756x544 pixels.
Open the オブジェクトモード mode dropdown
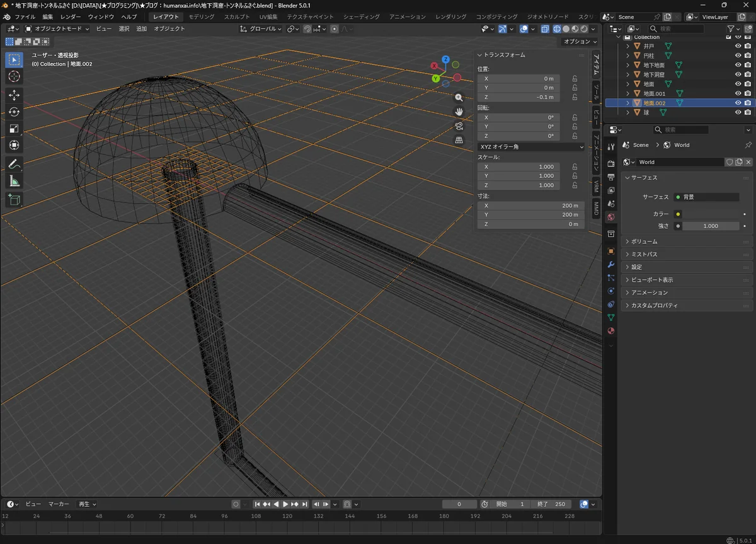[57, 29]
